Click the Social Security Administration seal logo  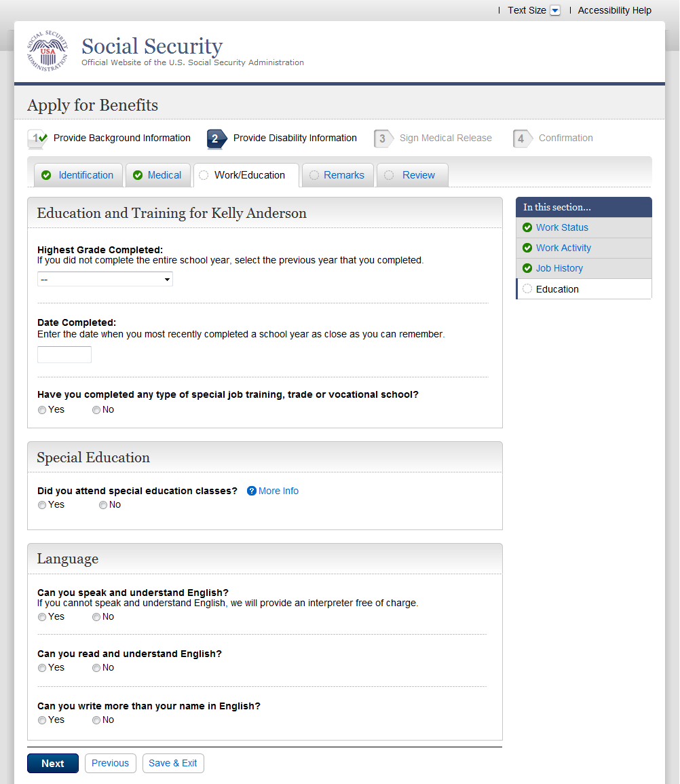coord(48,52)
